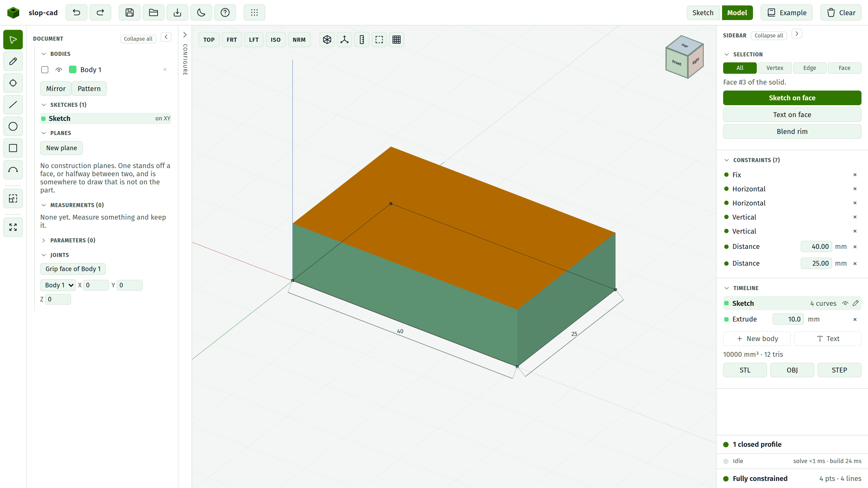Collapse the Constraints (7) section

727,160
